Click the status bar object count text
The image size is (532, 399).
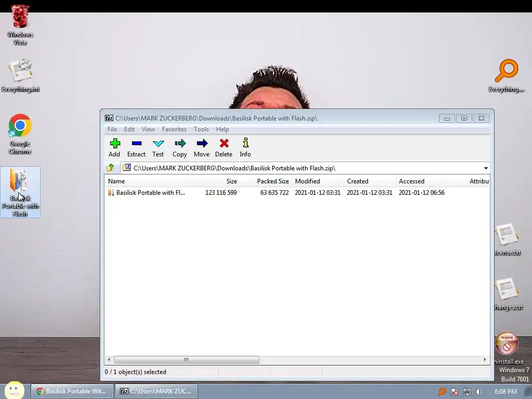pos(136,372)
